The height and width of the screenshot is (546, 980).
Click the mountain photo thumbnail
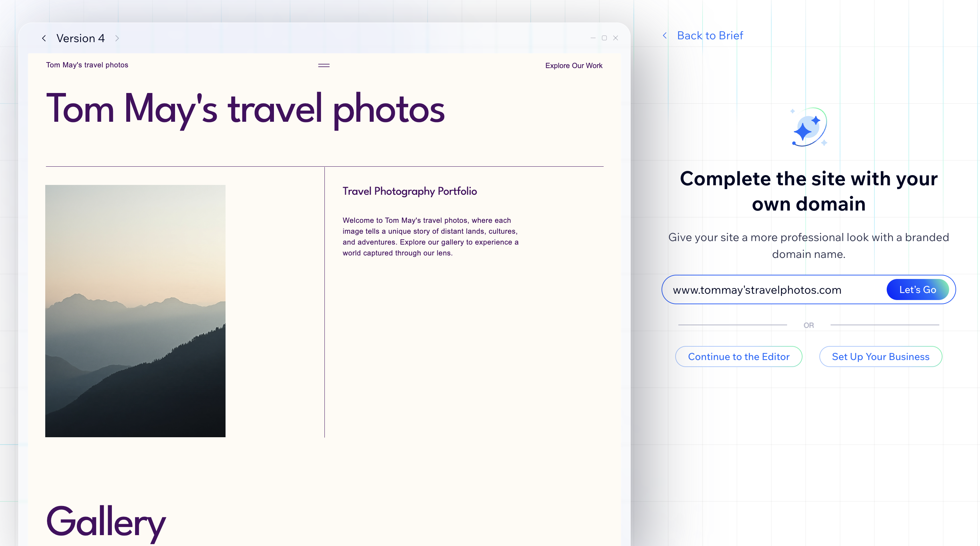[x=135, y=311]
